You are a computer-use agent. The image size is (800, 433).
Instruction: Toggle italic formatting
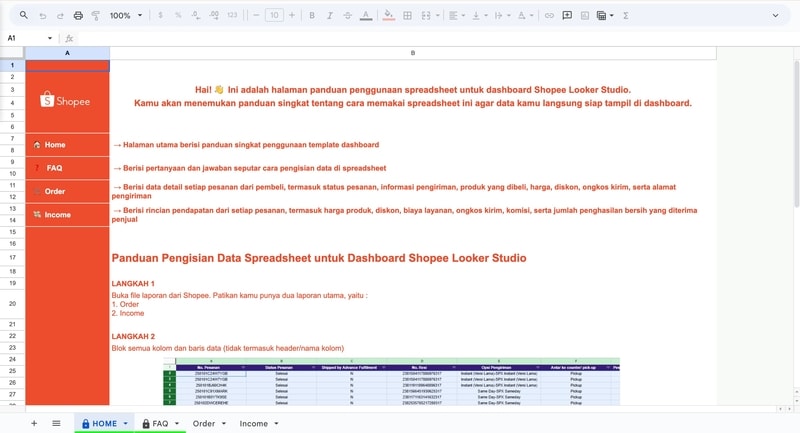[x=329, y=16]
